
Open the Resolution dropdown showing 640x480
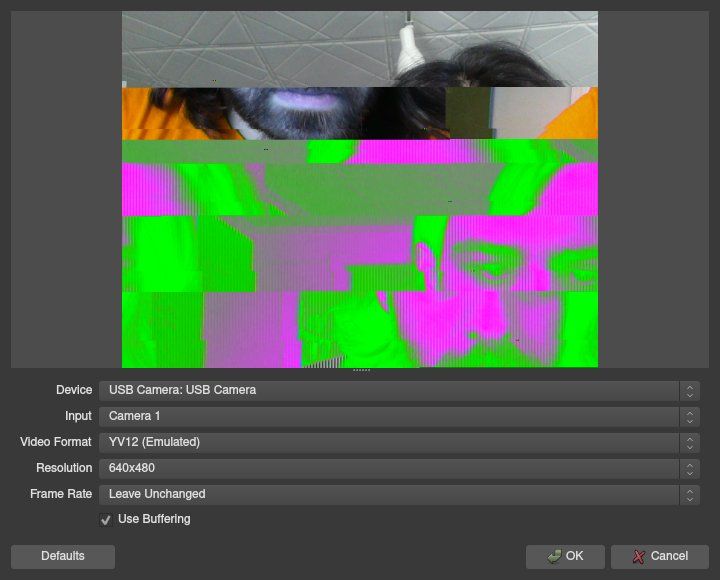point(399,468)
